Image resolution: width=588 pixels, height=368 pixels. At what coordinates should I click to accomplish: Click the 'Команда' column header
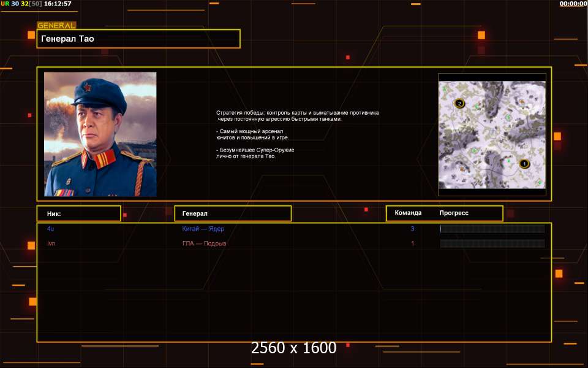[408, 213]
